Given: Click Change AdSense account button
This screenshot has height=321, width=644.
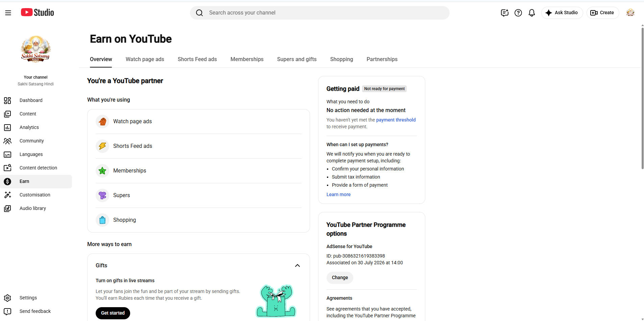Looking at the screenshot, I should (340, 278).
